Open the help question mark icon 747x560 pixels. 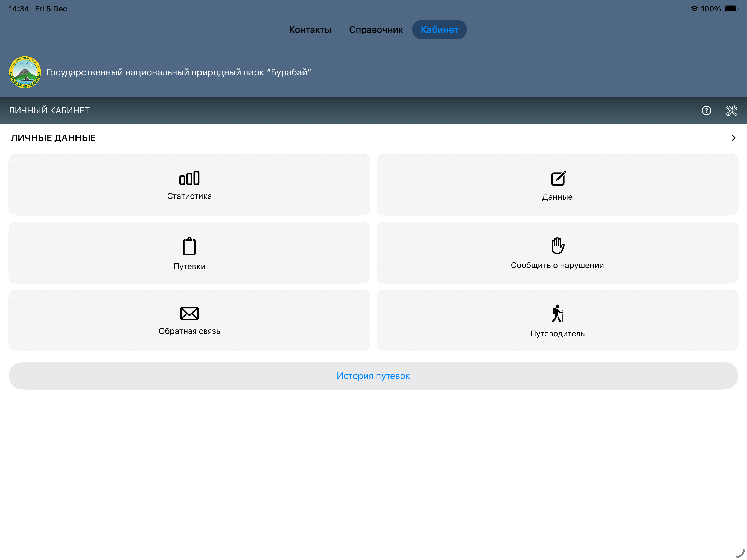pyautogui.click(x=706, y=110)
